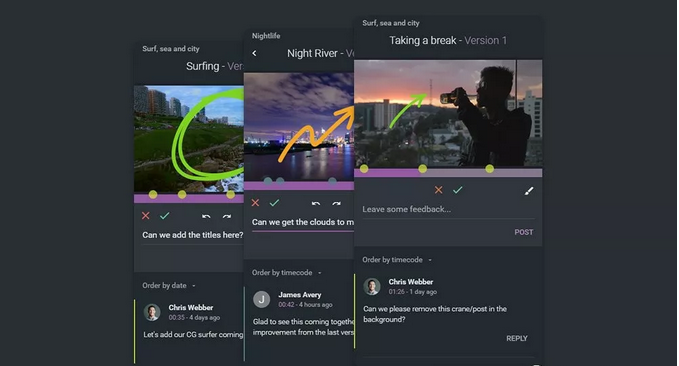Click the undo arrow in Night River panel
This screenshot has height=366, width=679.
(x=316, y=203)
